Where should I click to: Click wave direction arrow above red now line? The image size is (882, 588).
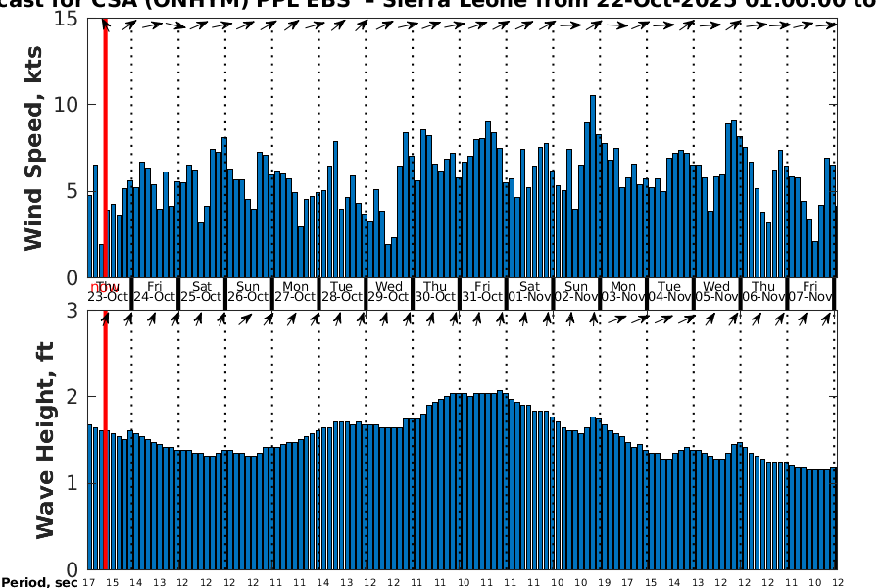coord(105,318)
